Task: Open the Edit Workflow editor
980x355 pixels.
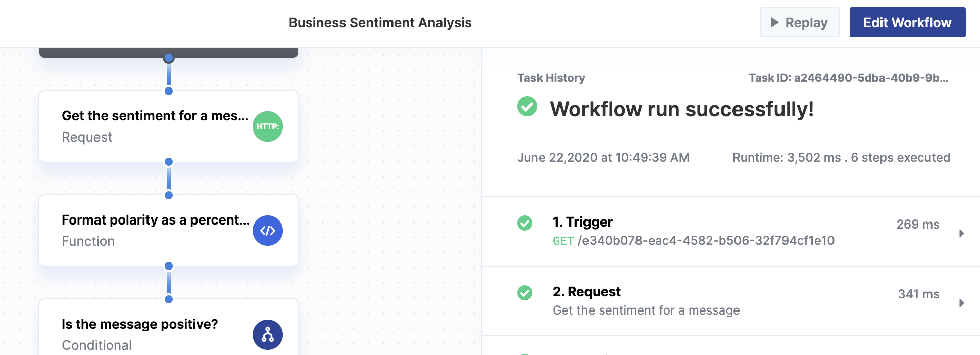Action: click(x=907, y=22)
